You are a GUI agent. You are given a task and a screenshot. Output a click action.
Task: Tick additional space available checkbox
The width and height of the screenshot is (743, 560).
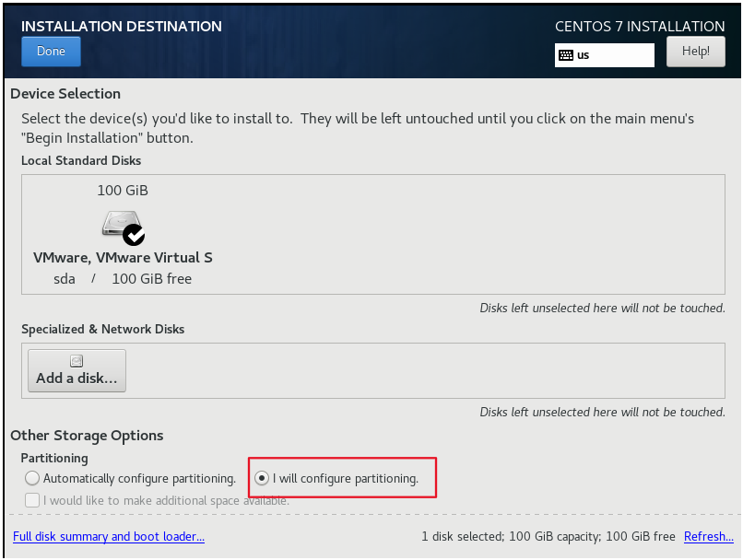tap(31, 500)
